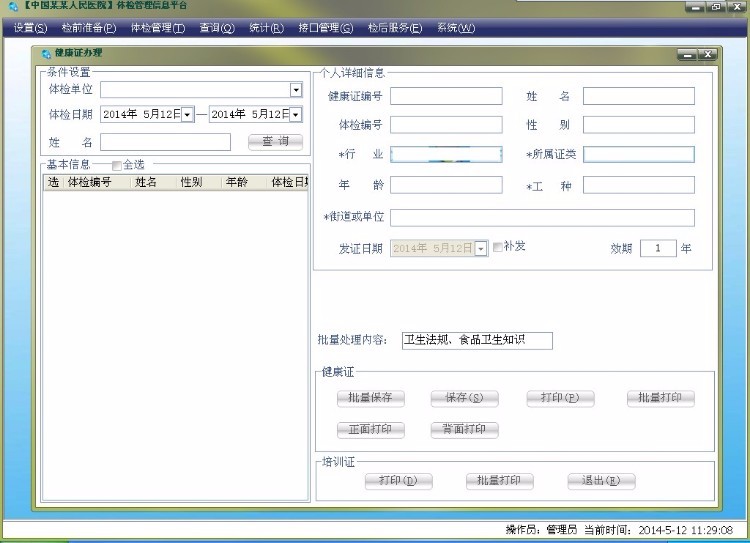This screenshot has width=750, height=543.
Task: Click the 街道或单位 input field
Action: click(x=542, y=218)
